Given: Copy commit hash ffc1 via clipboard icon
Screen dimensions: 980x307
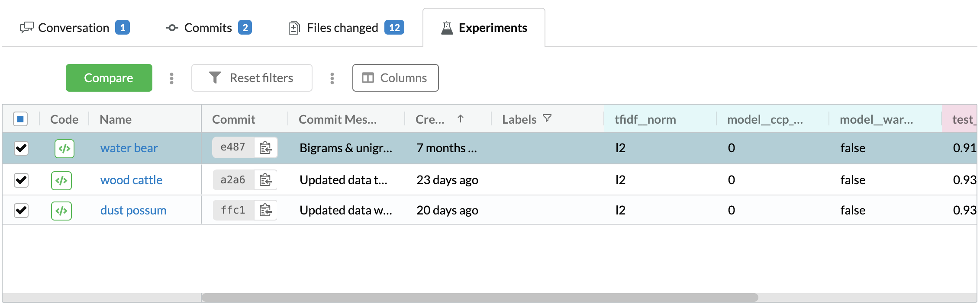Looking at the screenshot, I should point(265,210).
